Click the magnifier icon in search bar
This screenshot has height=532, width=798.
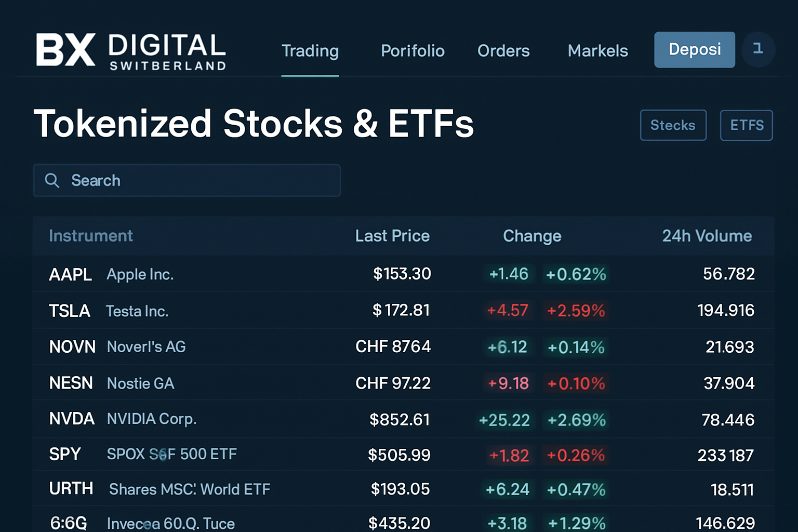pyautogui.click(x=52, y=180)
